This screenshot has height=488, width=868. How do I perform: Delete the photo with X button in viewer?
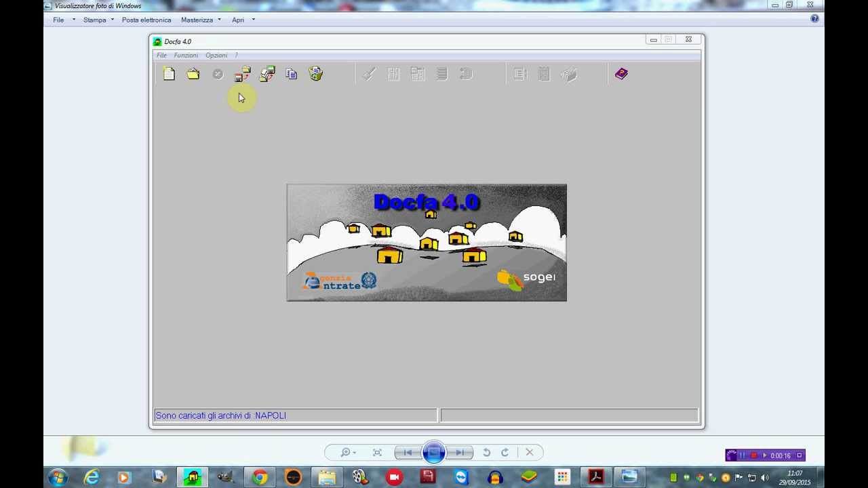(530, 453)
